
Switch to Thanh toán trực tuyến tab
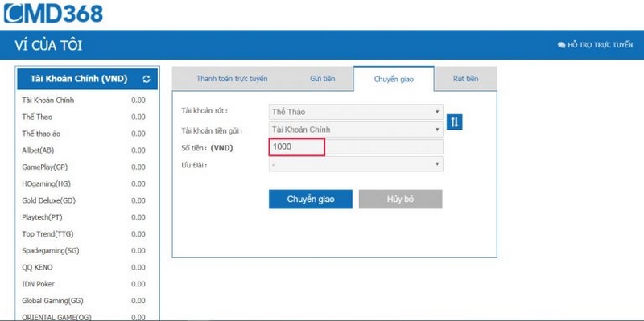tap(232, 78)
